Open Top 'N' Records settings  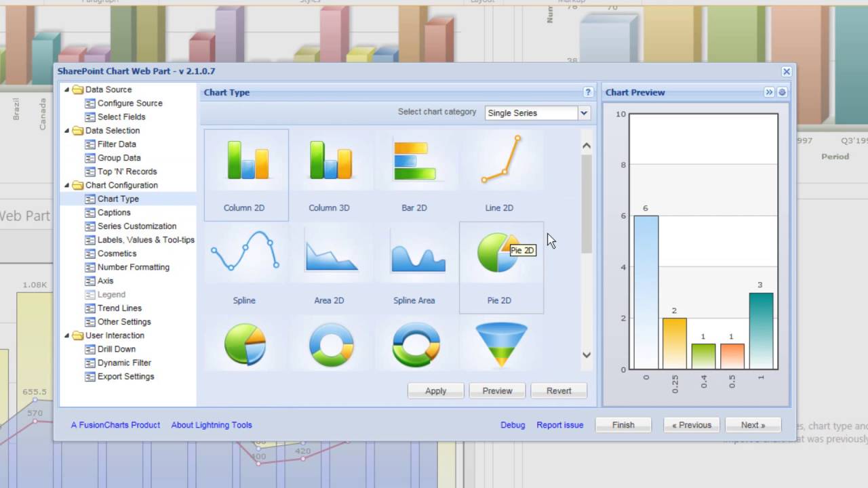(127, 171)
